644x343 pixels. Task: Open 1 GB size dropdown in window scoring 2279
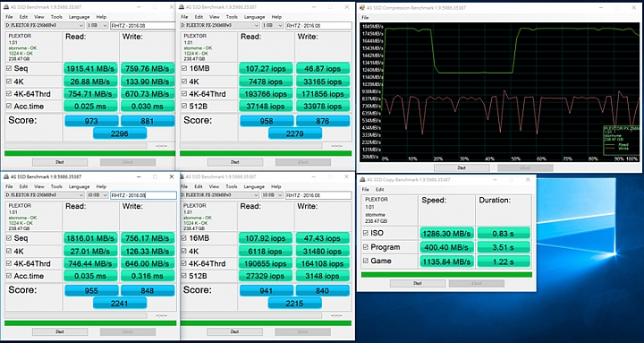pyautogui.click(x=273, y=25)
